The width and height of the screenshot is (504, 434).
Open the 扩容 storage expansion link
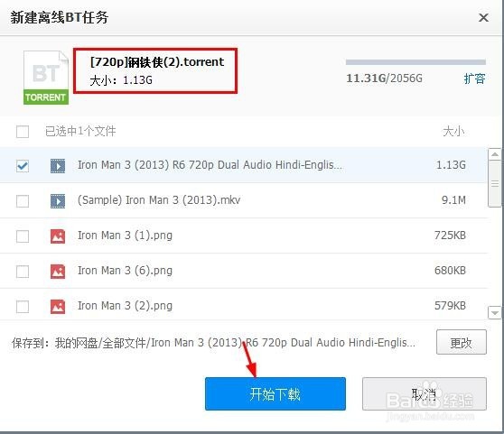click(474, 78)
